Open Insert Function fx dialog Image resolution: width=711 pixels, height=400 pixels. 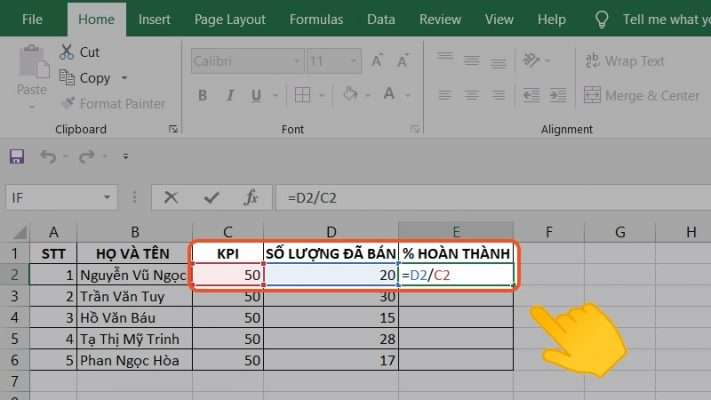pyautogui.click(x=252, y=198)
